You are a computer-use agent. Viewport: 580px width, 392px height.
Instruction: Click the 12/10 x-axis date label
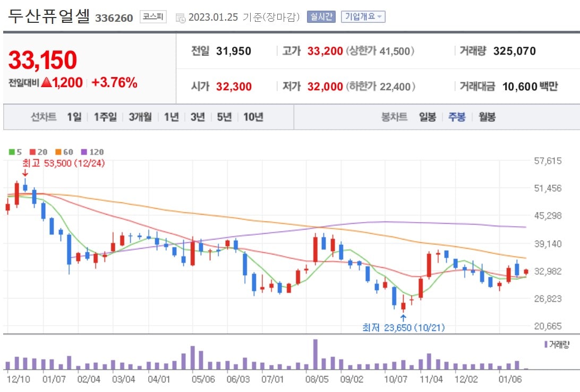point(19,379)
